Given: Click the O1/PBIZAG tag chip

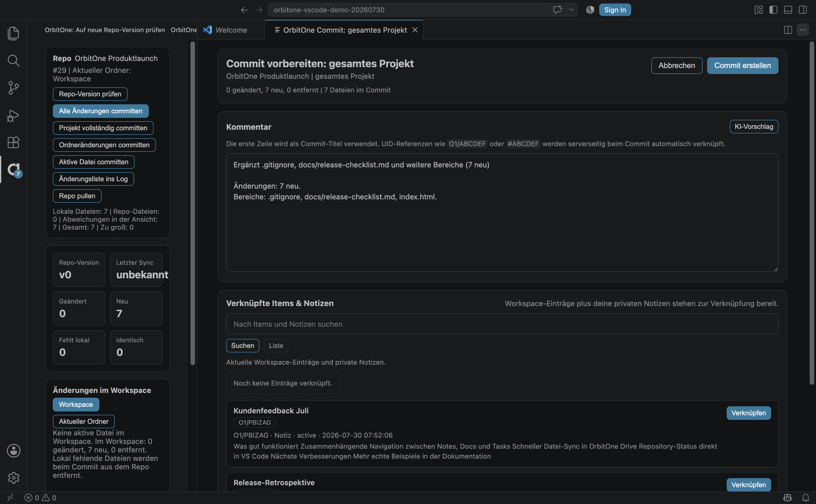Looking at the screenshot, I should tap(254, 422).
